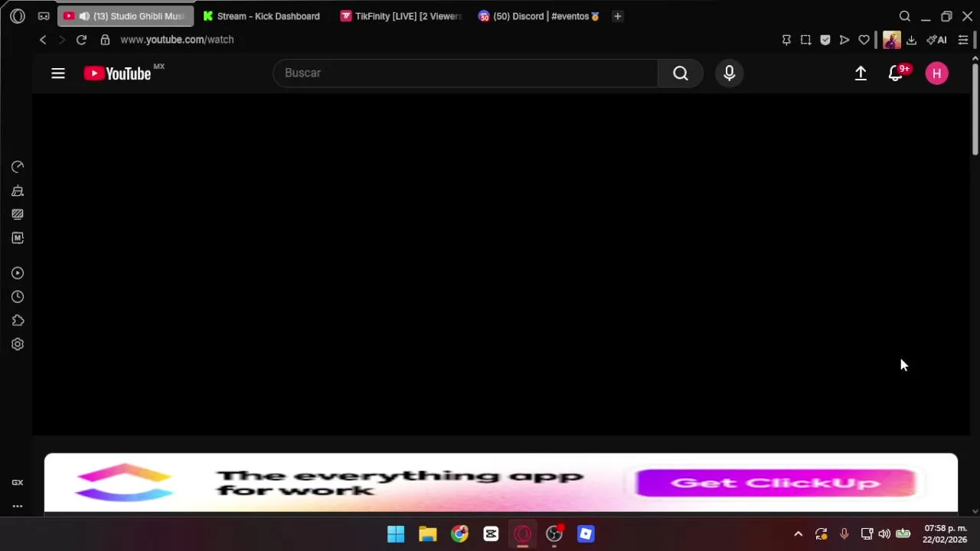Open the sidebar player icon
This screenshot has width=980, height=551.
(x=18, y=273)
